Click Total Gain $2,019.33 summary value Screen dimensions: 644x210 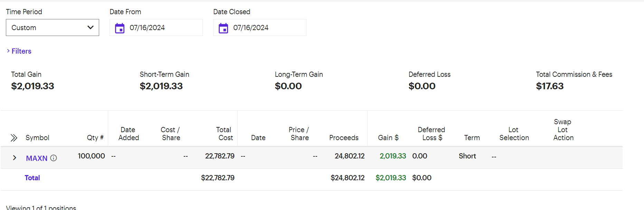point(32,86)
